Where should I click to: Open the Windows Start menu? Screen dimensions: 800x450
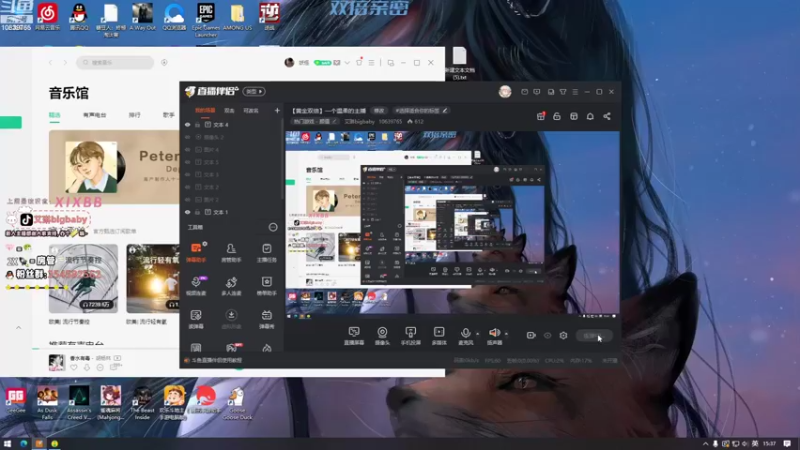pos(7,443)
